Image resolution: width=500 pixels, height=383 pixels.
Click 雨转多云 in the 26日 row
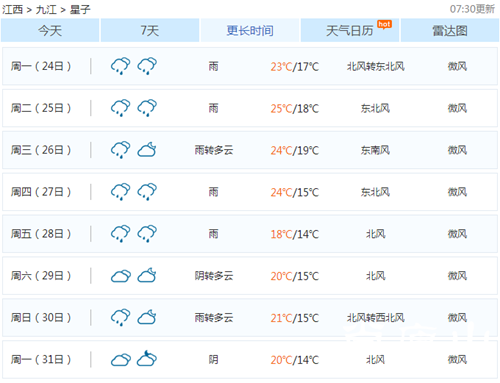pos(214,150)
